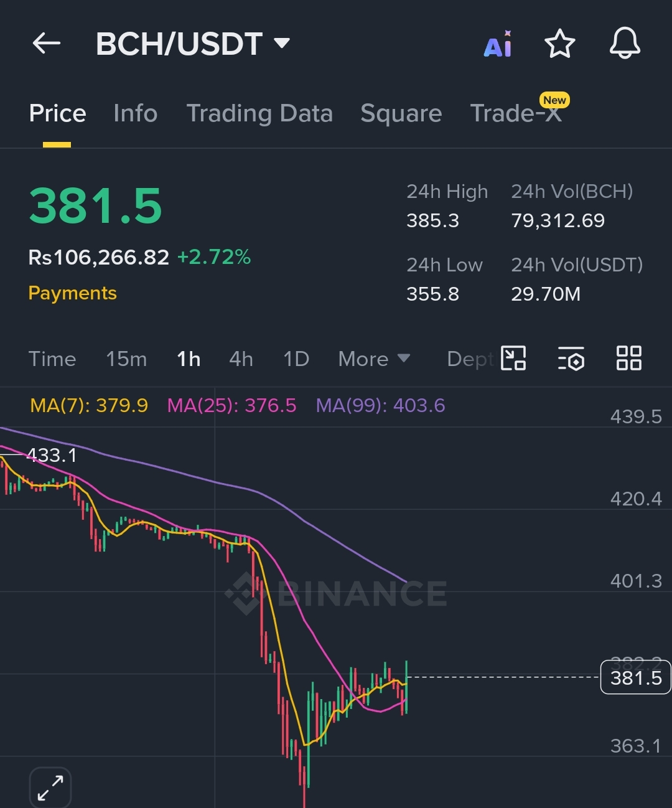Screen dimensions: 672x808
Task: Tap the MA(7): 379.9 indicator label
Action: [x=89, y=406]
